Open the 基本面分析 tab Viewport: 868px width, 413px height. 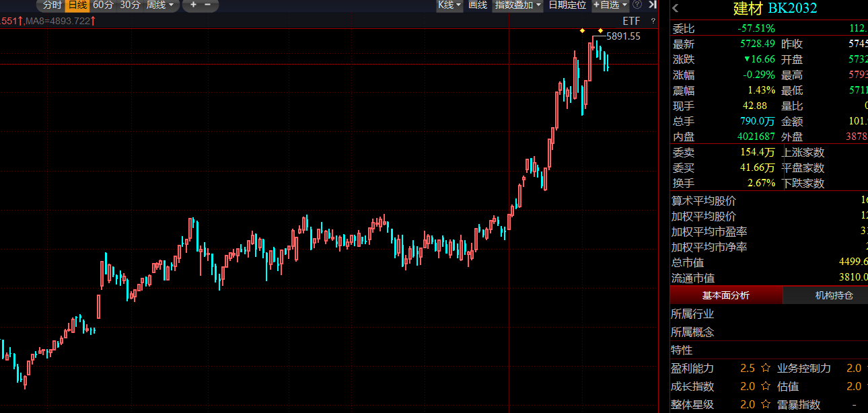(x=726, y=295)
